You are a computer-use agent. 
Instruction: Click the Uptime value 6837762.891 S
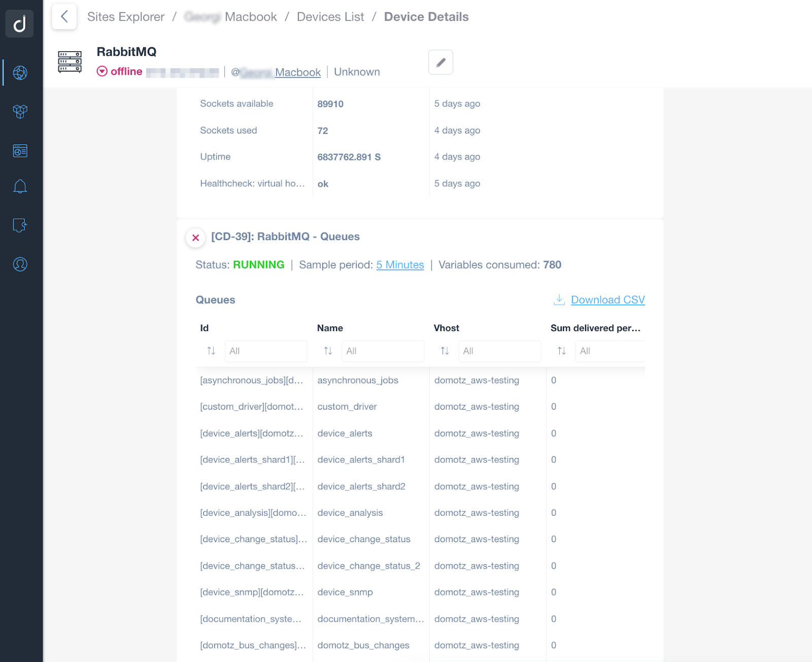point(349,157)
